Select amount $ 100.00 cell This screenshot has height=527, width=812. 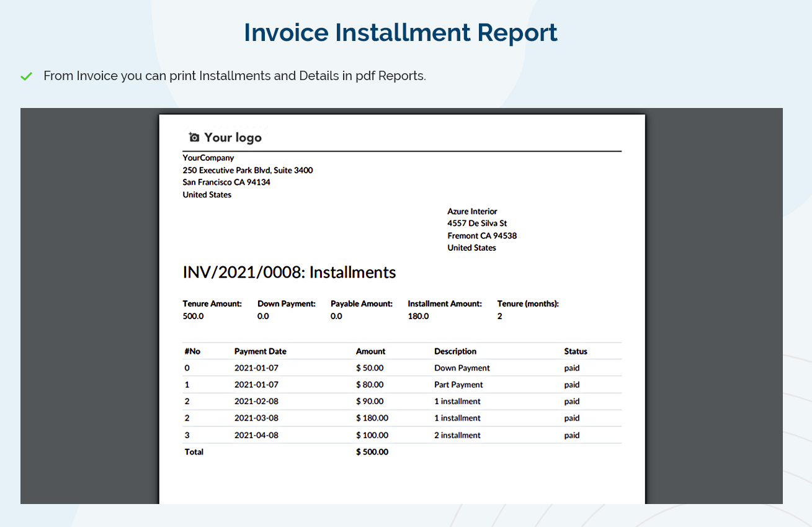(x=372, y=435)
